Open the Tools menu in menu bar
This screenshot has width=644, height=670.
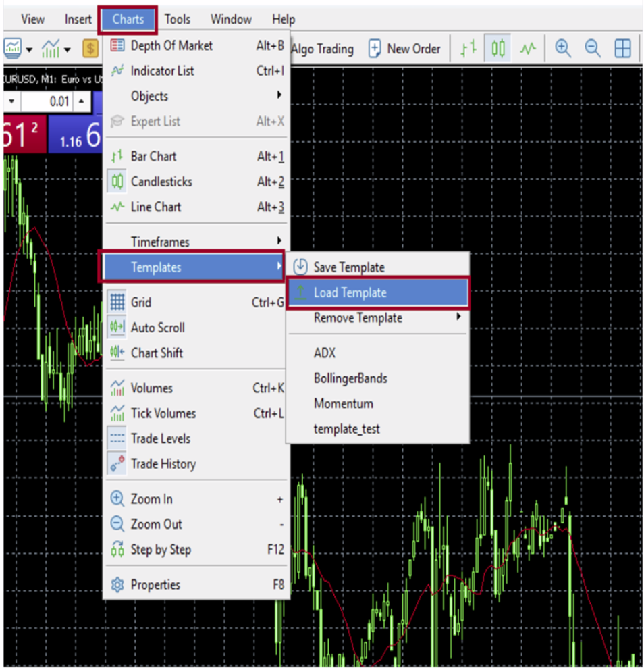tap(177, 19)
